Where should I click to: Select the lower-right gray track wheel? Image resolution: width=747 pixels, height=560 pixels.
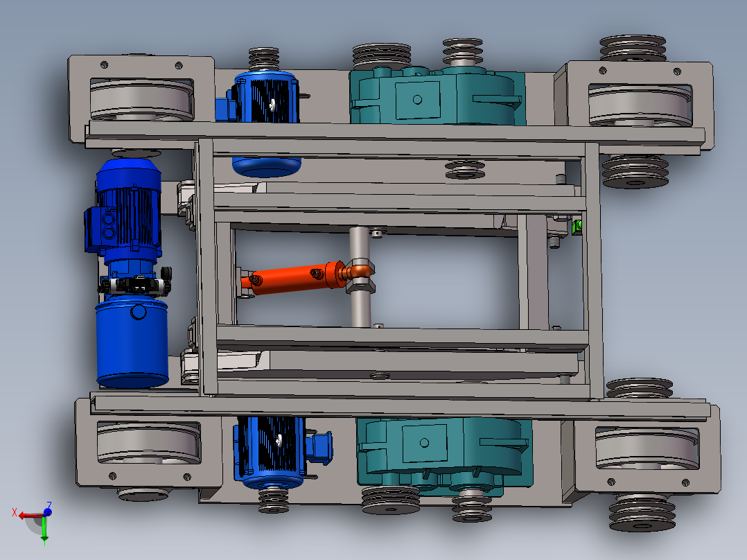(x=647, y=448)
